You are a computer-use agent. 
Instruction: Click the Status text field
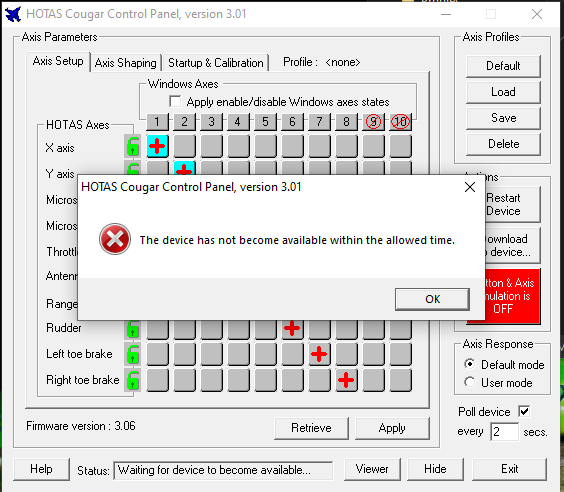223,470
